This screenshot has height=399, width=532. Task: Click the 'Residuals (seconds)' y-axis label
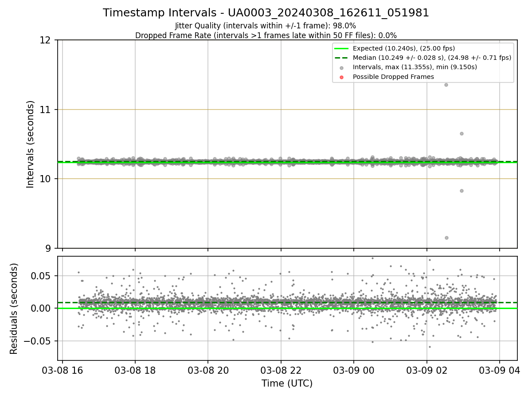14,309
